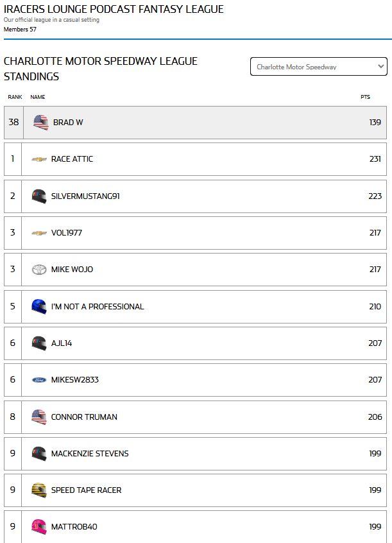Click the Chevrolet logo beside Race Attic
Screen dimensions: 392x543
(39, 159)
